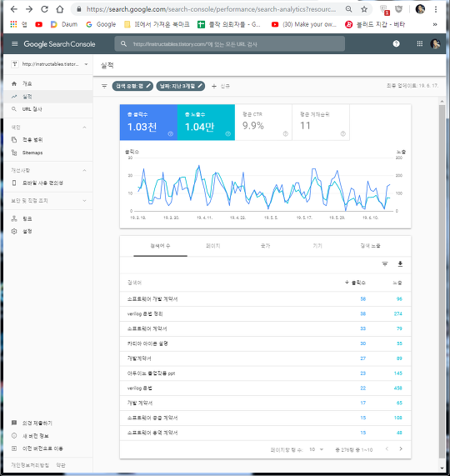This screenshot has width=450, height=476.
Task: Edit the 날짜: 지난 3개월 filter chip
Action: click(181, 86)
